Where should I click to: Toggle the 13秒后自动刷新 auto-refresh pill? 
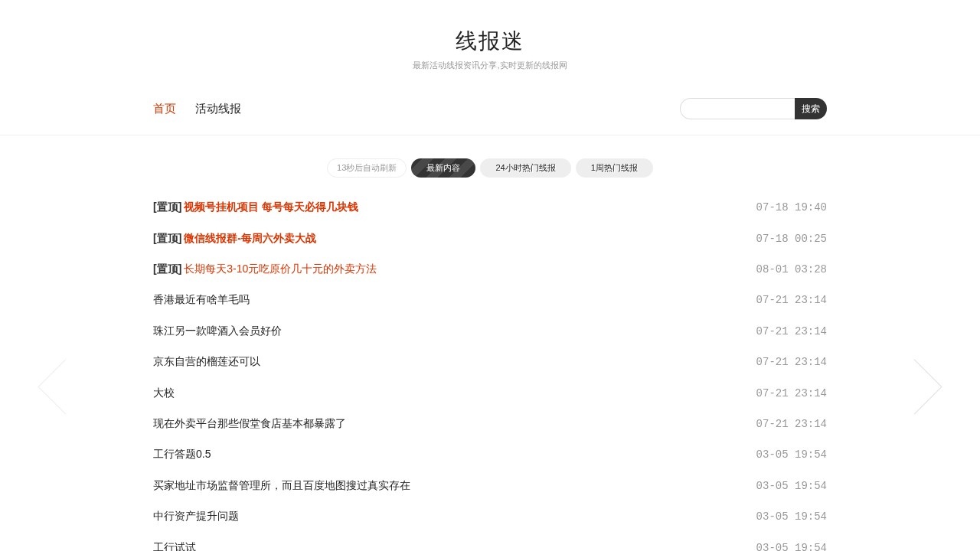point(367,168)
